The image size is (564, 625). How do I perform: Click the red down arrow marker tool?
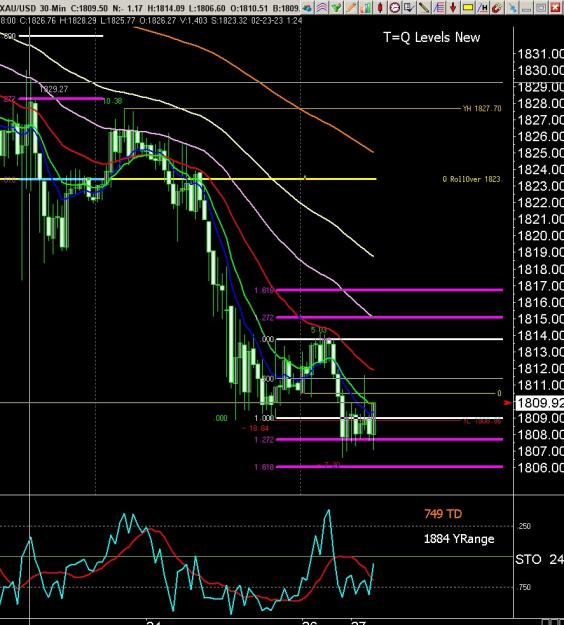click(x=453, y=7)
